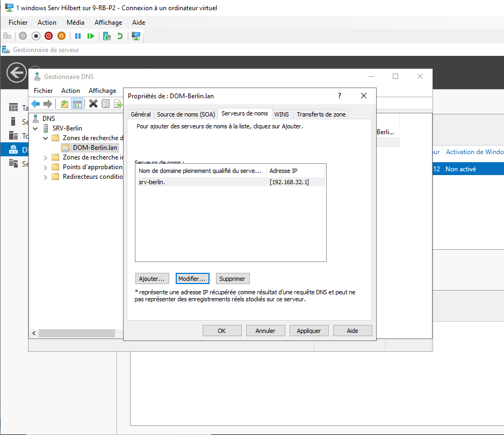This screenshot has width=504, height=435.
Task: Click Server Manager round back arrow button
Action: pos(17,73)
